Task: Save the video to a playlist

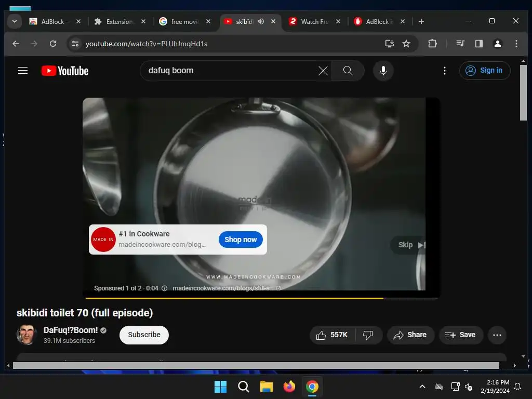Action: [x=460, y=335]
